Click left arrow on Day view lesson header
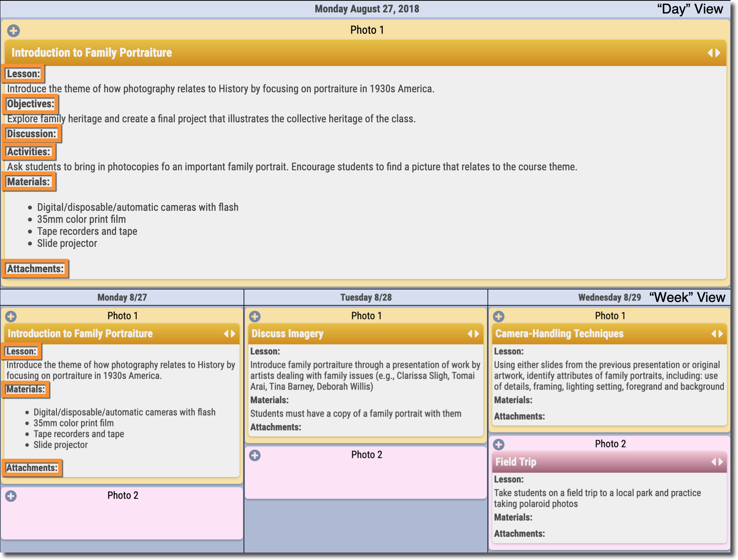738x560 pixels. click(710, 53)
